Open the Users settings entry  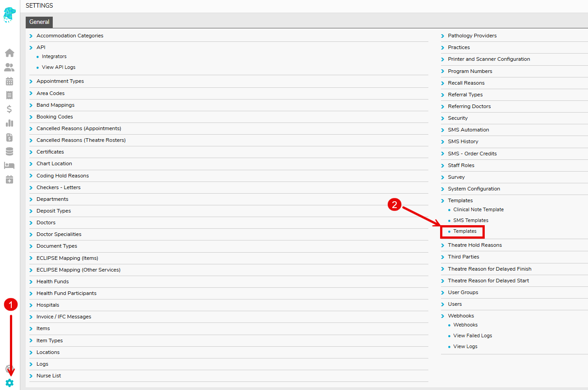[x=455, y=304]
